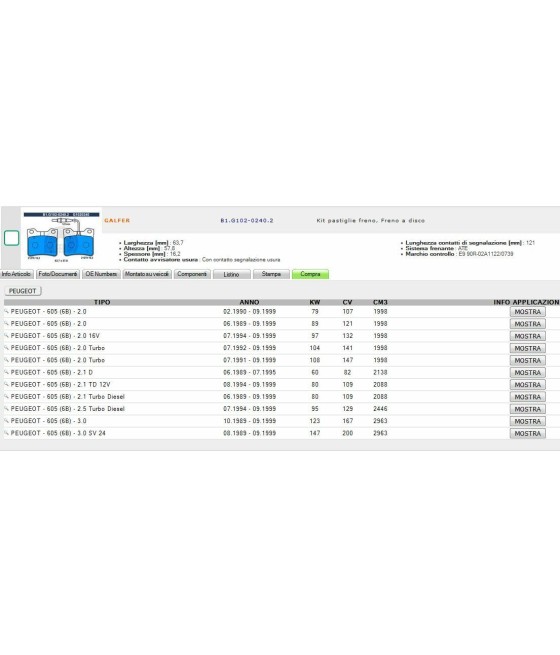This screenshot has height=655, width=560.
Task: Click MOSTRA for 2.1 Turbo Diesel row
Action: (x=527, y=397)
